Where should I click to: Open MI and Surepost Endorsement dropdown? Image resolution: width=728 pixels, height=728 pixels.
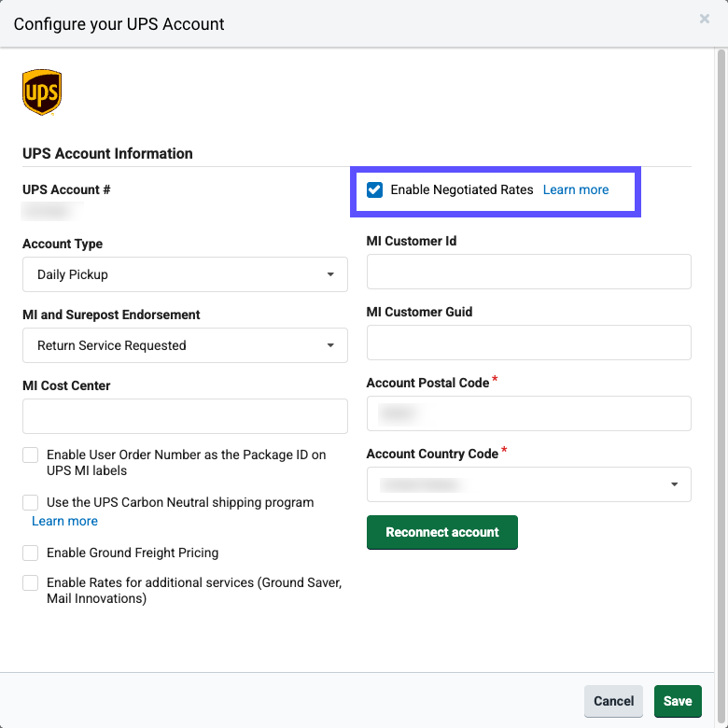[185, 345]
